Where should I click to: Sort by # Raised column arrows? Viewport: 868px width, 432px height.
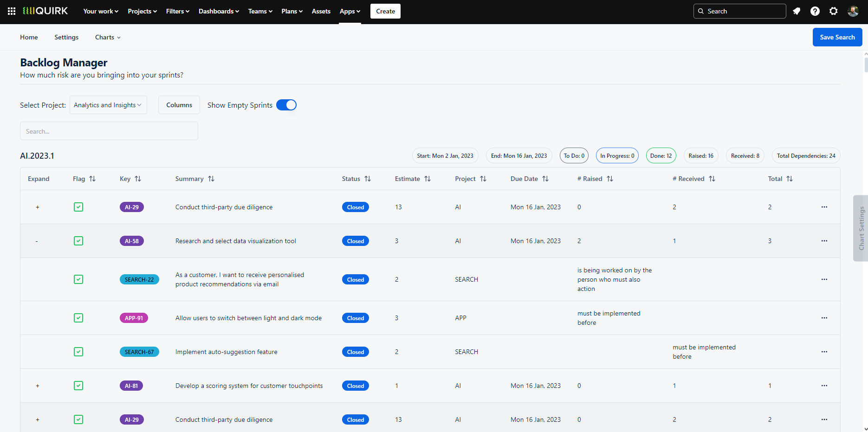(610, 179)
